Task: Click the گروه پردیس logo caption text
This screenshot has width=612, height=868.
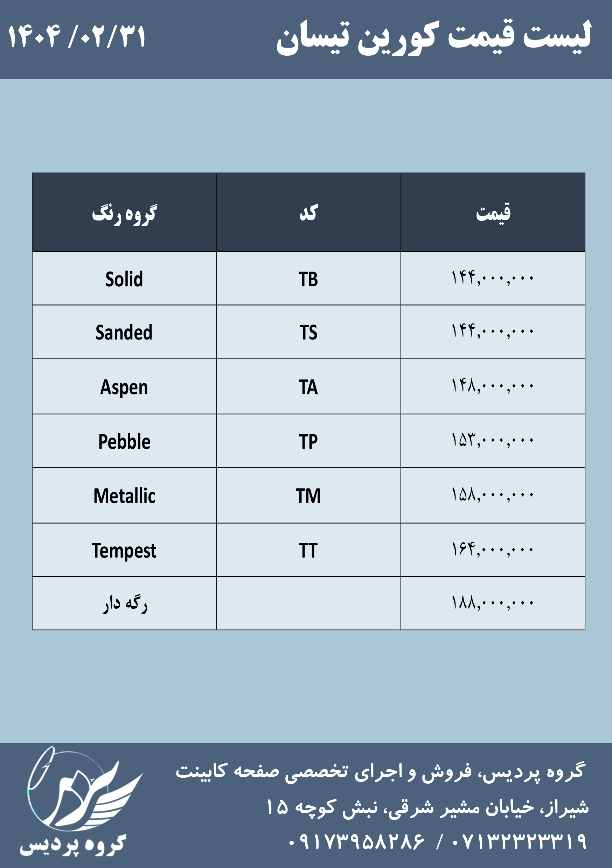Action: [72, 845]
